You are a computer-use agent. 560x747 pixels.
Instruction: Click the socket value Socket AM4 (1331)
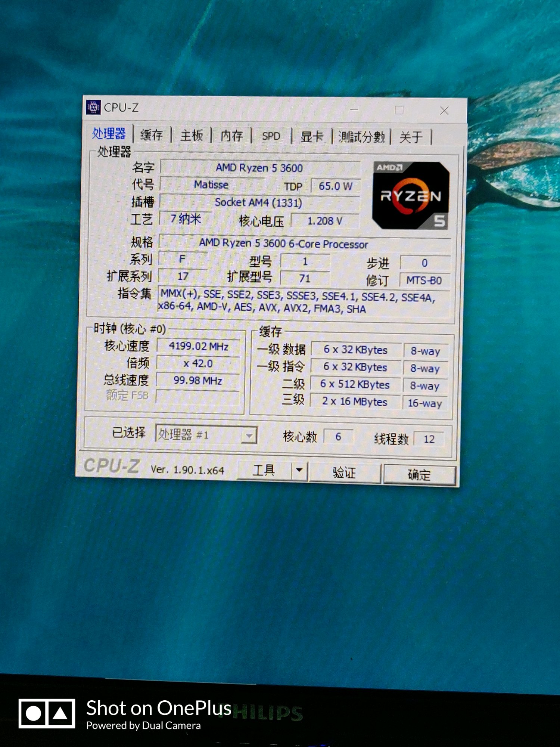259,202
